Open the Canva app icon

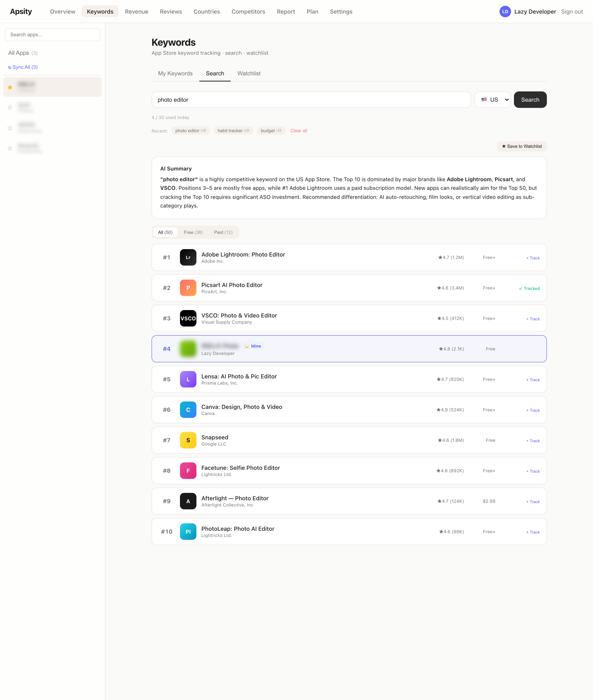coord(188,410)
